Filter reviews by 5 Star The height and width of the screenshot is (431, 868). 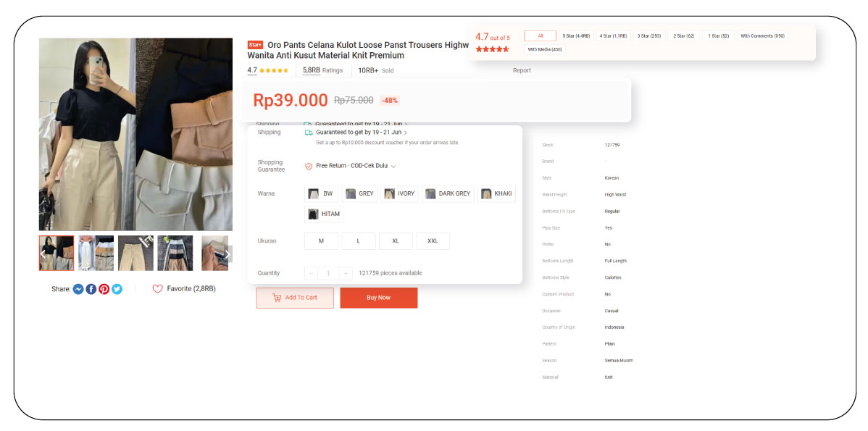(576, 35)
